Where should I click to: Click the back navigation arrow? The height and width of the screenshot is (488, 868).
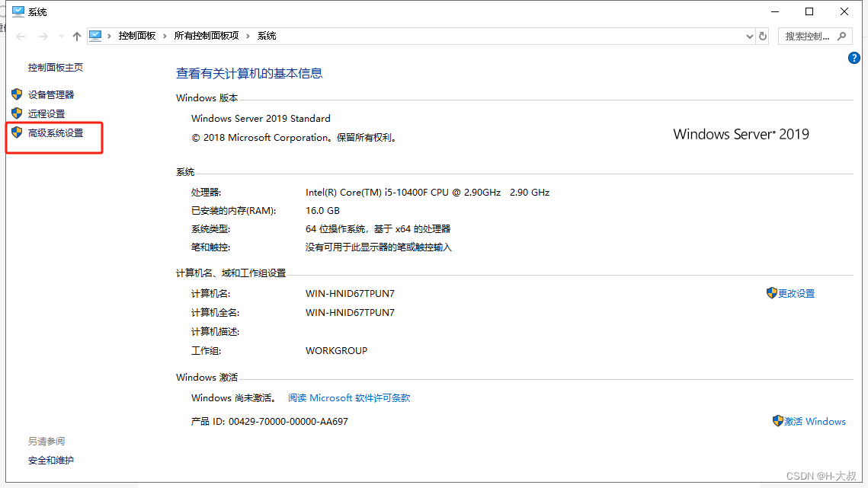[21, 37]
